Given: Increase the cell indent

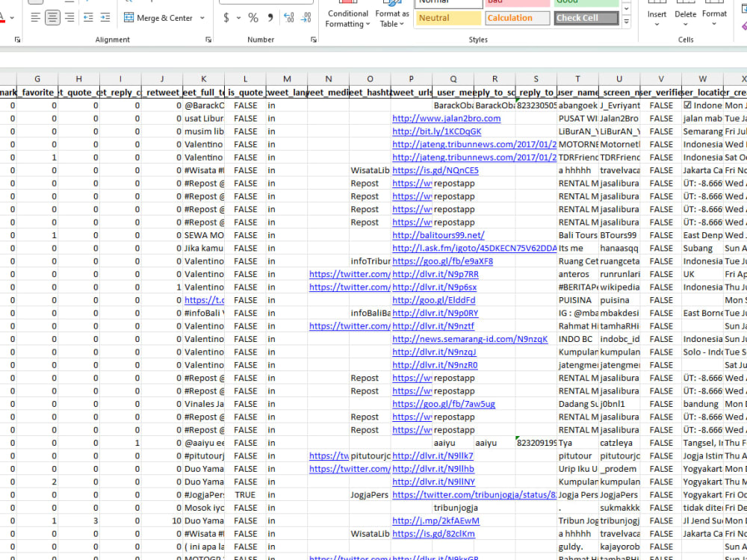Looking at the screenshot, I should [x=105, y=18].
